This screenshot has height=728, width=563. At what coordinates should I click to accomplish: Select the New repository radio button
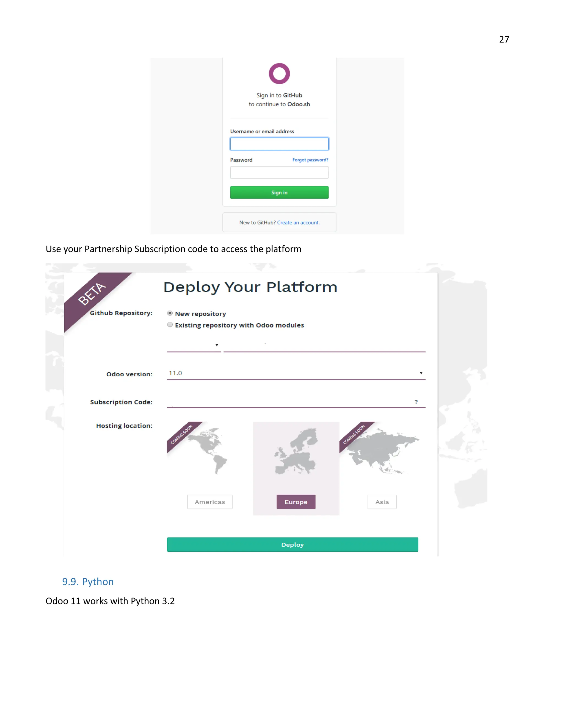pos(170,313)
